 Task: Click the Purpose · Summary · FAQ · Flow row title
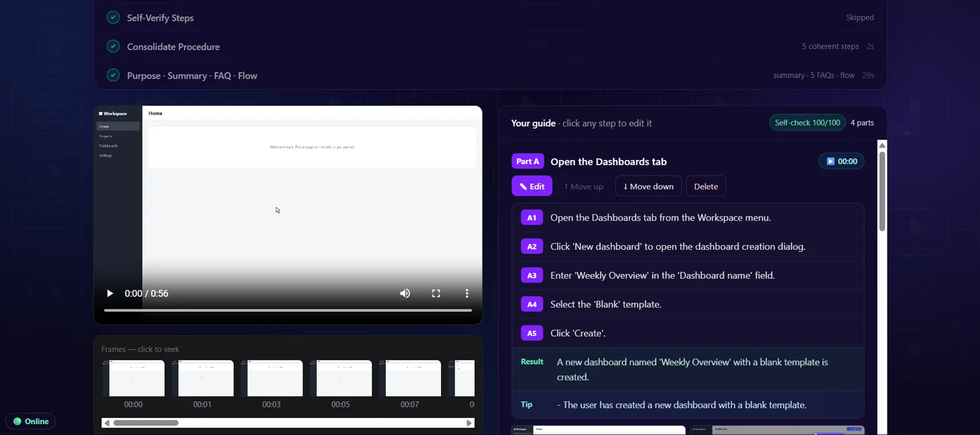[192, 75]
